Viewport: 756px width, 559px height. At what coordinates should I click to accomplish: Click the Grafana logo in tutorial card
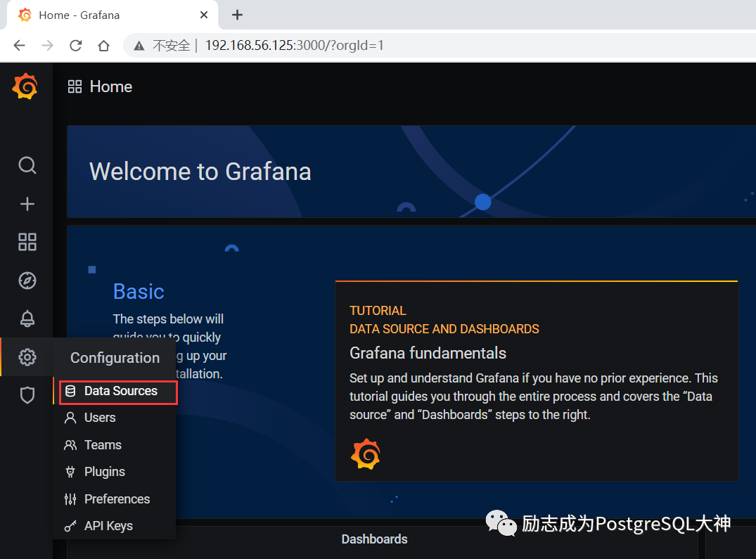(x=366, y=454)
